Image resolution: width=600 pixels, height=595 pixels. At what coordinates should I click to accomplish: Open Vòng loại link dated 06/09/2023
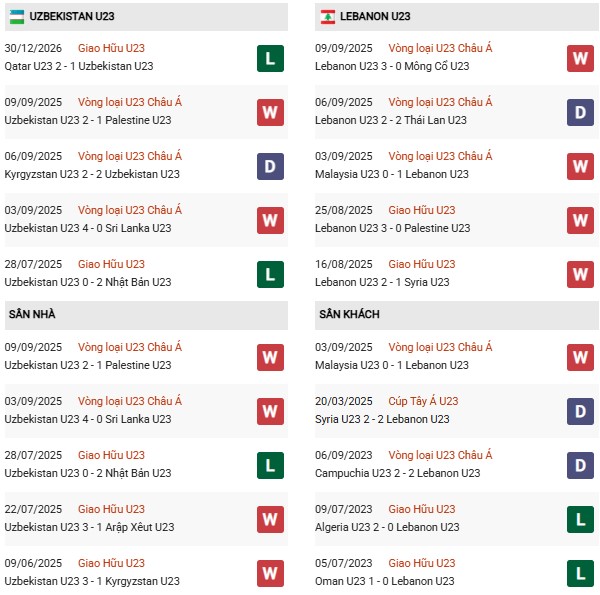[x=440, y=455]
